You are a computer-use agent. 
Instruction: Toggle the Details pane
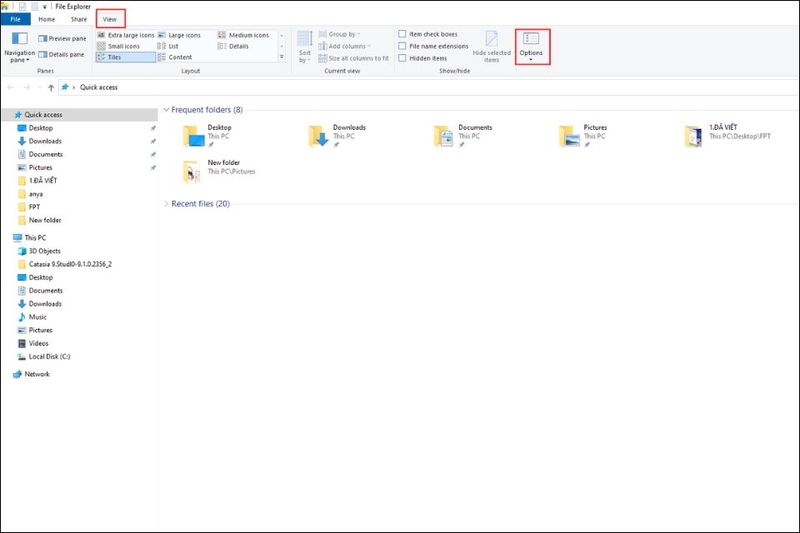[x=61, y=54]
